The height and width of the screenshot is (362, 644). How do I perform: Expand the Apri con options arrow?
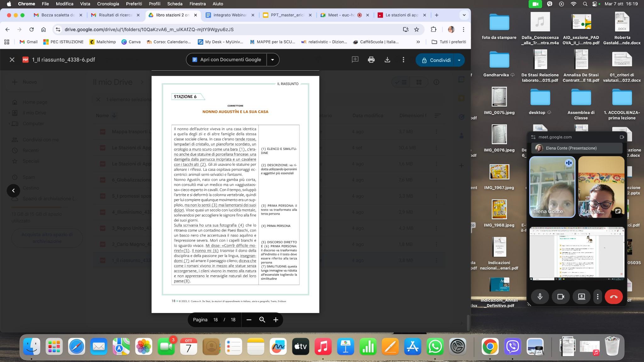click(273, 60)
